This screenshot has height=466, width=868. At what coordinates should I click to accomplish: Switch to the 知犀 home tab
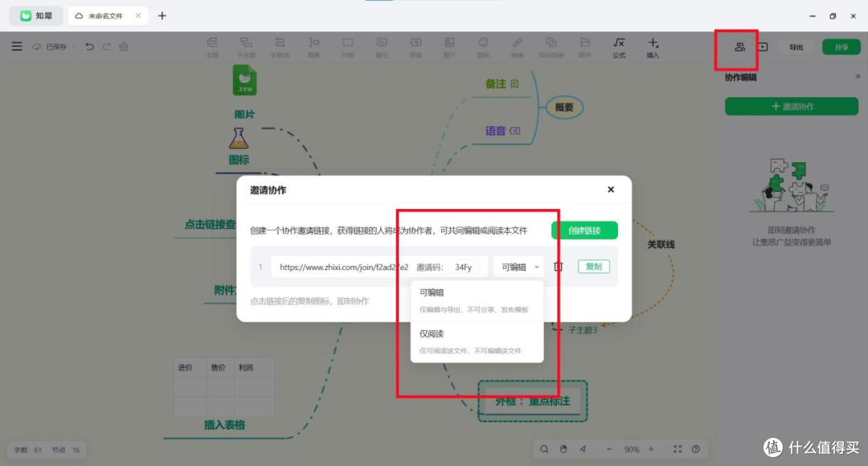[36, 16]
